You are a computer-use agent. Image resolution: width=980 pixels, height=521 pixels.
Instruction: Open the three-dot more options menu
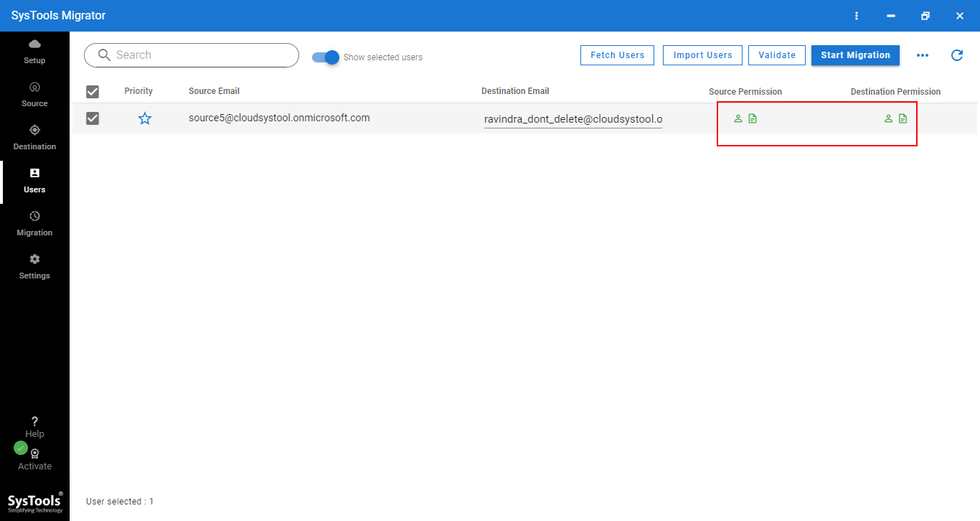pos(923,55)
